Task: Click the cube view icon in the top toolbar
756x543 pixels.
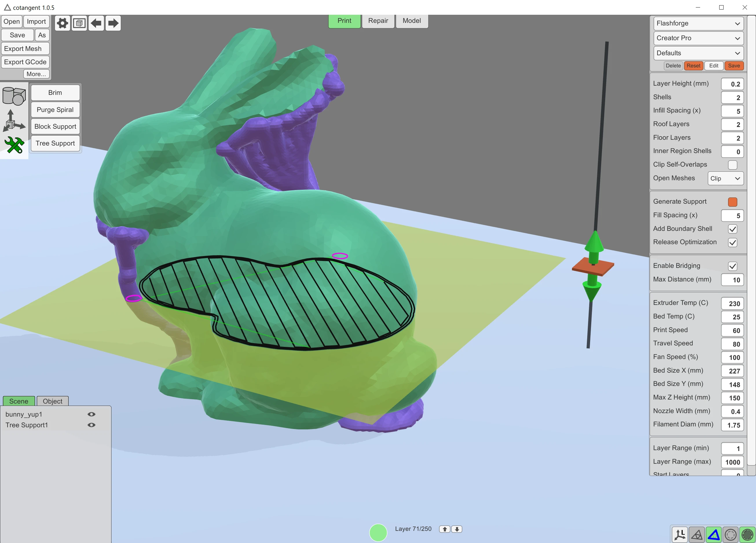Action: [79, 23]
